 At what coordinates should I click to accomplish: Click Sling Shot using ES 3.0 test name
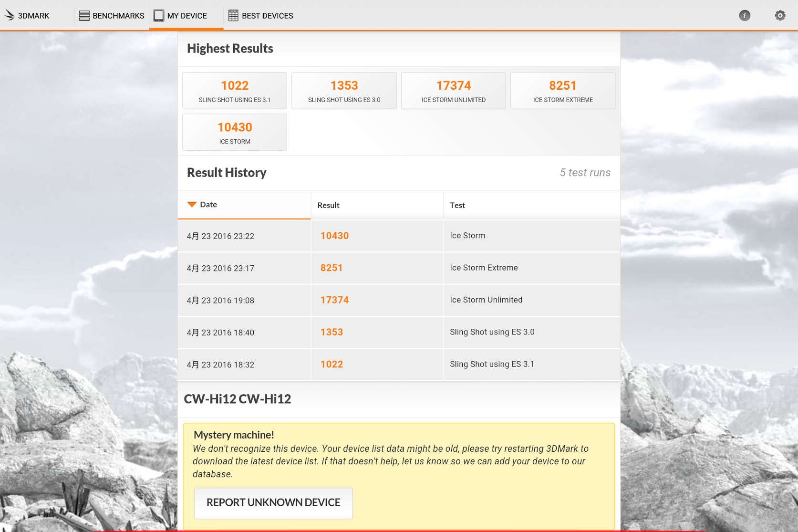(492, 332)
